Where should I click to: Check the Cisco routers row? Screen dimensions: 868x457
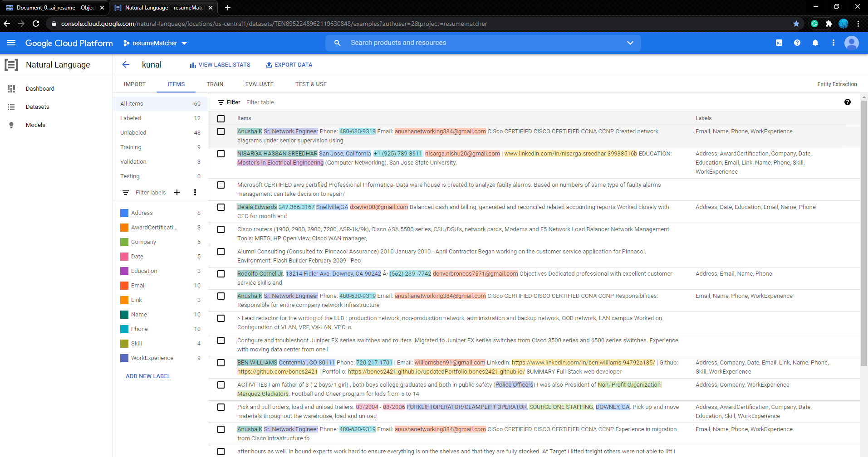221,229
